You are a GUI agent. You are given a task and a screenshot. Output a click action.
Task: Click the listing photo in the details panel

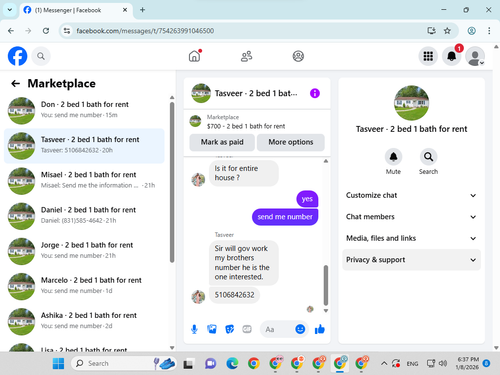(411, 103)
